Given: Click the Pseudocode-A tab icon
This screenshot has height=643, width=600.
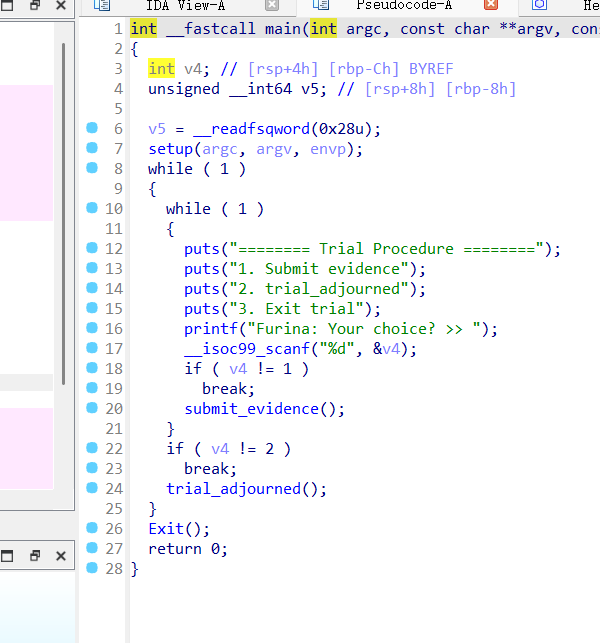Looking at the screenshot, I should (321, 5).
